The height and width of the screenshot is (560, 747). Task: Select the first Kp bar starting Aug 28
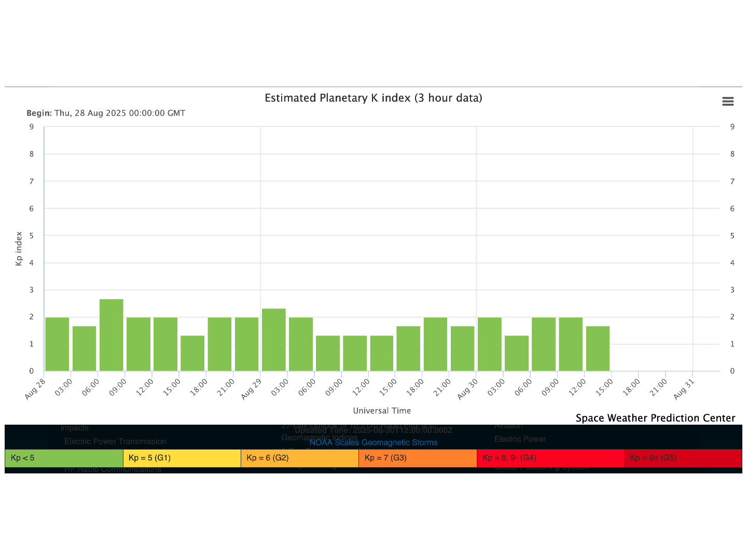pos(57,344)
